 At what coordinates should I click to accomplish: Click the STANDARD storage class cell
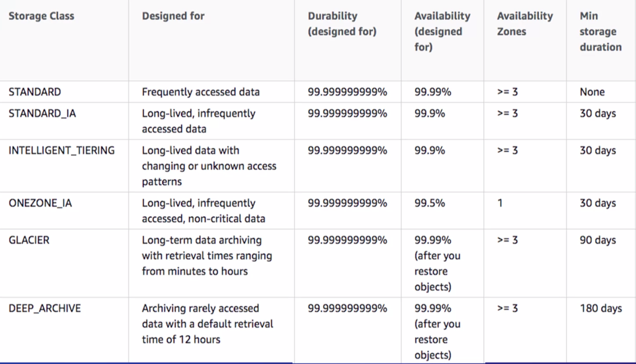[35, 92]
